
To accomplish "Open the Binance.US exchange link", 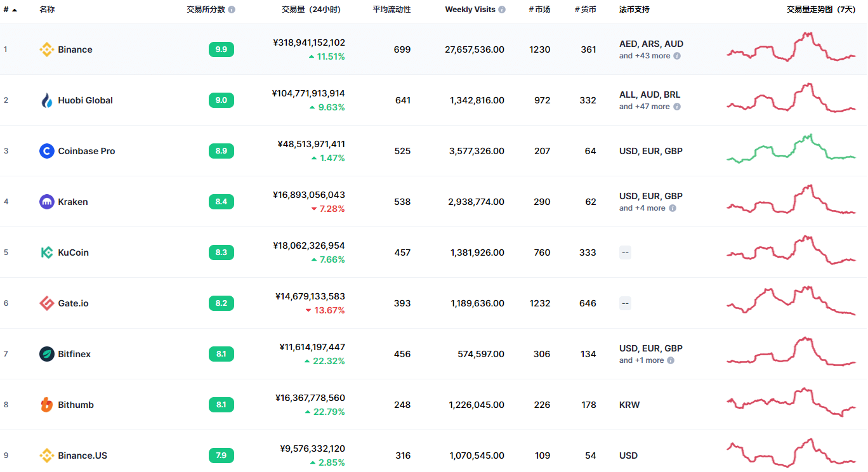I will click(x=82, y=456).
